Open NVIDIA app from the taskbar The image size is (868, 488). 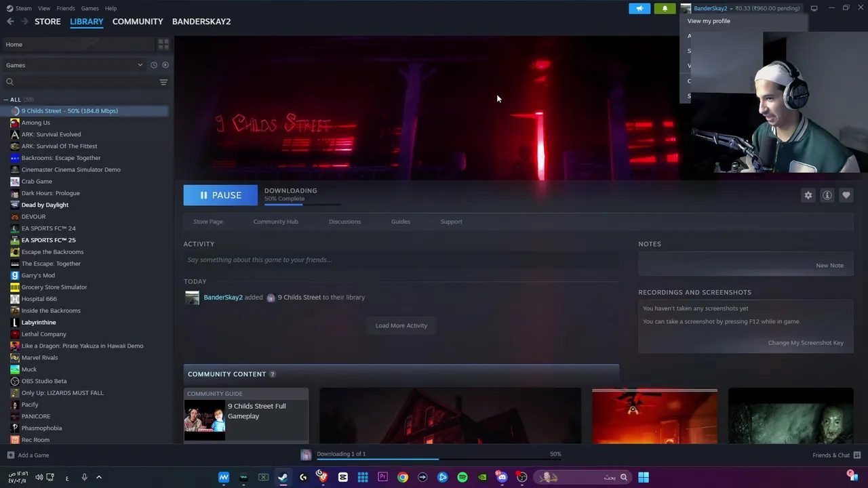click(482, 477)
